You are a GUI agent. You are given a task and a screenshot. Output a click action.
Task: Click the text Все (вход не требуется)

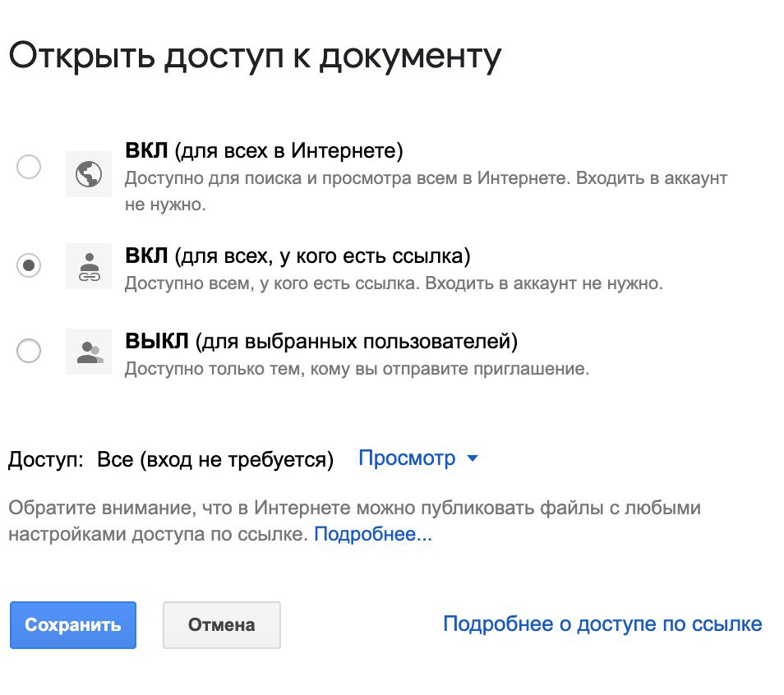215,460
